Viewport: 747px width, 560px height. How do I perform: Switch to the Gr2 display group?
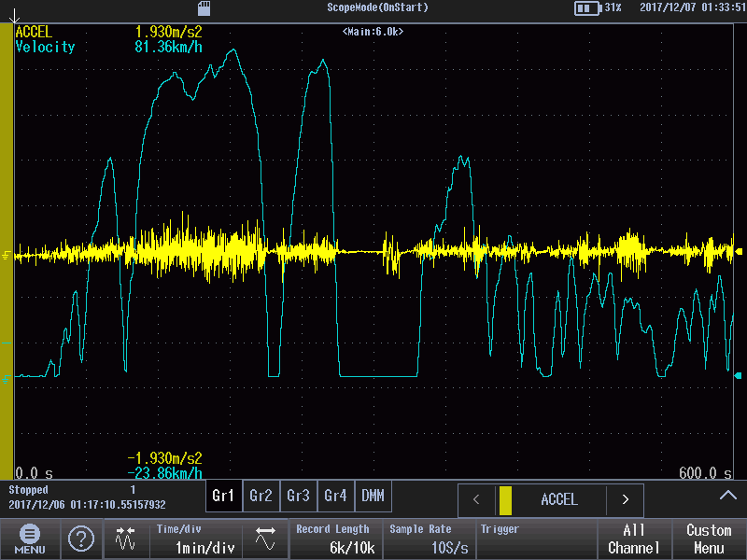coord(261,496)
